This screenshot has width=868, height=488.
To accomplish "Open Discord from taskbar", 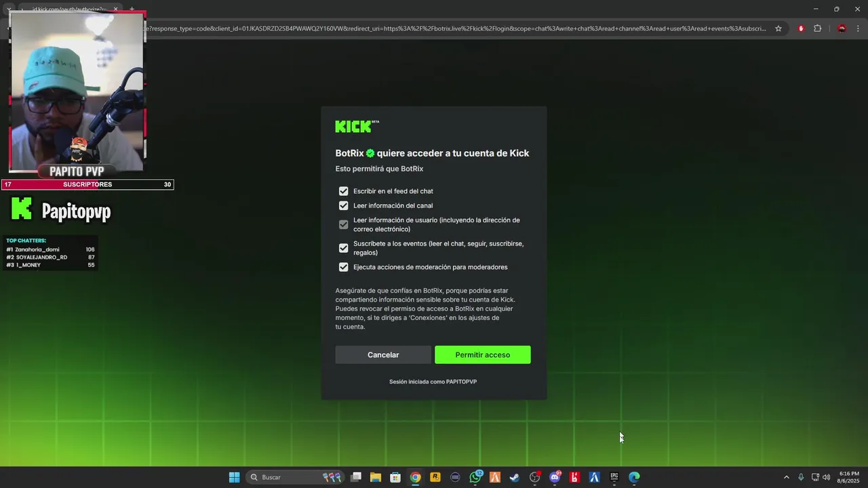I will pos(555,477).
